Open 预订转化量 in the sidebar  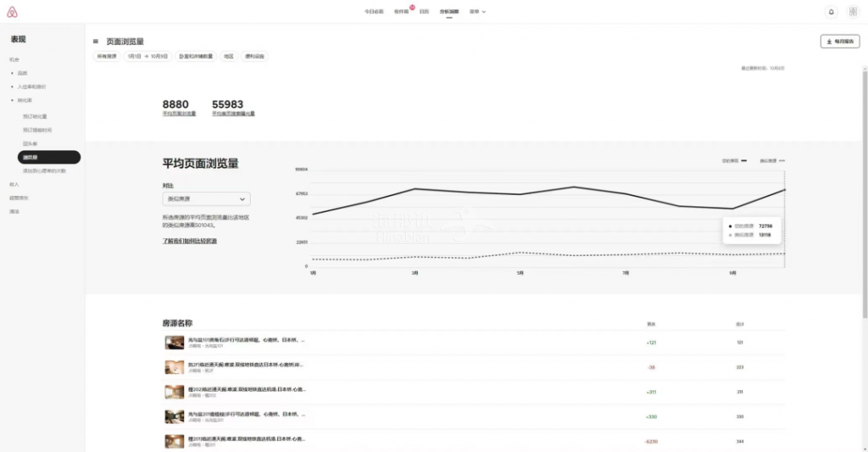[x=35, y=116]
